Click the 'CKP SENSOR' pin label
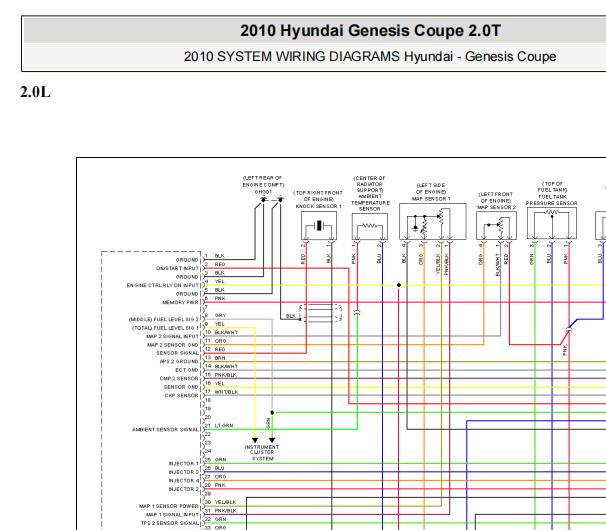This screenshot has height=530, width=606. (181, 395)
